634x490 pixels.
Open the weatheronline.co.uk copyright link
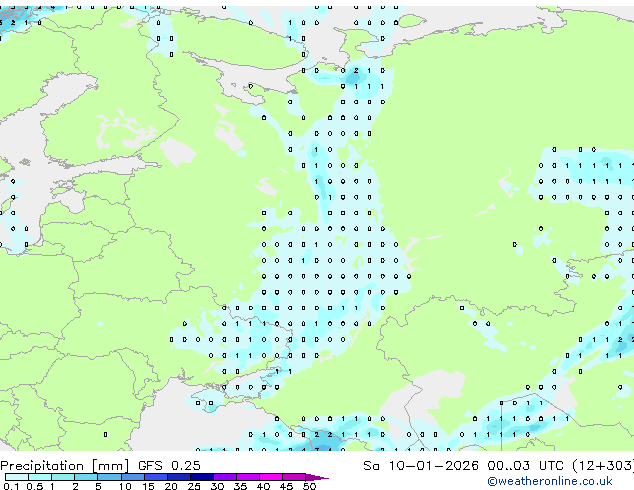pyautogui.click(x=550, y=481)
